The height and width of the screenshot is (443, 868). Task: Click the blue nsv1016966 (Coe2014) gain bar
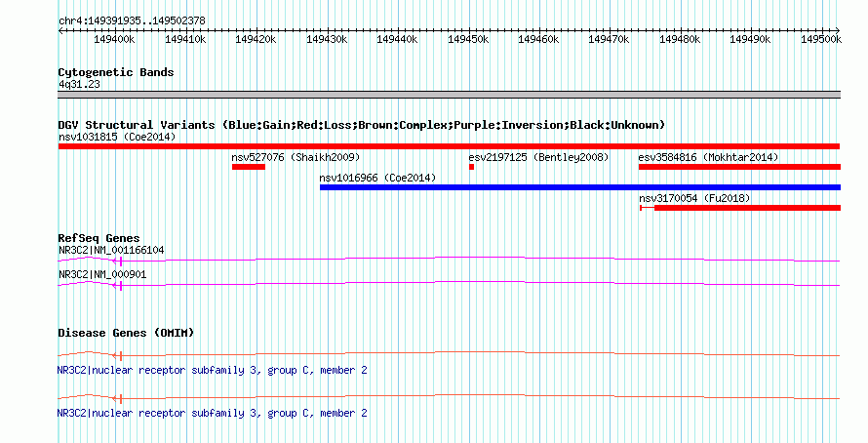[580, 187]
